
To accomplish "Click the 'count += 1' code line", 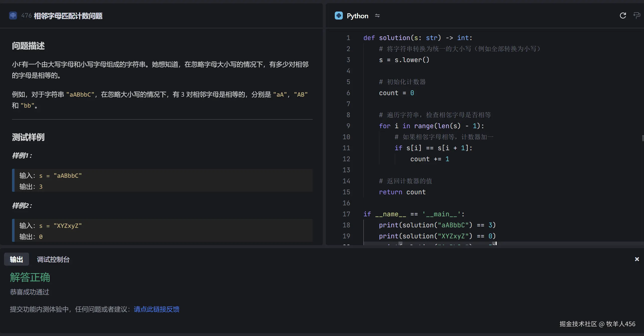I will tap(430, 159).
